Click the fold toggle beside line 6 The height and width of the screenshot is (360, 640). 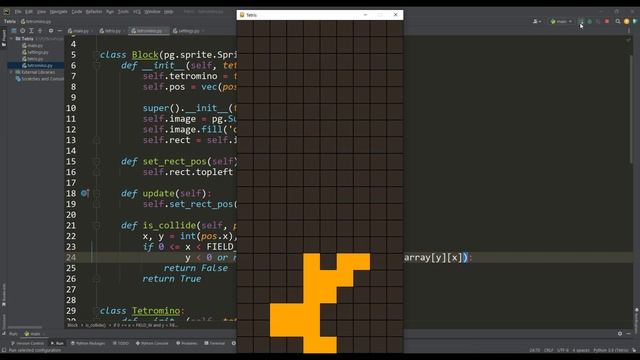(97, 65)
